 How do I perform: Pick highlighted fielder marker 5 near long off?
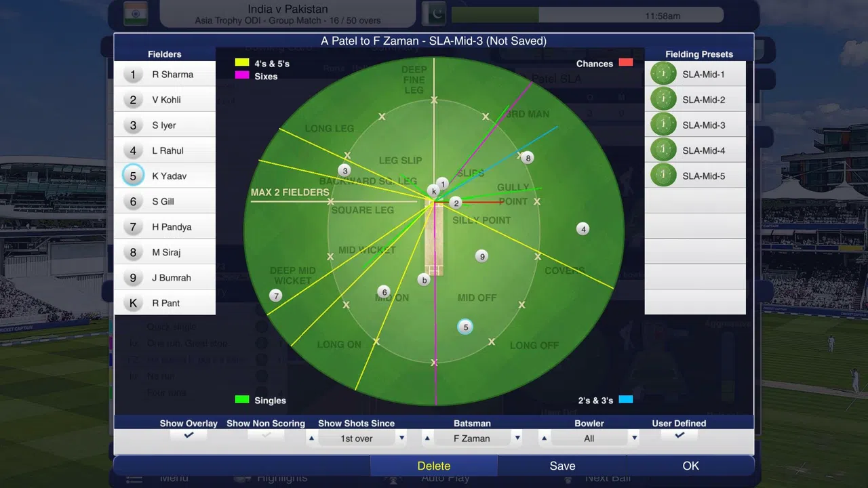tap(465, 327)
